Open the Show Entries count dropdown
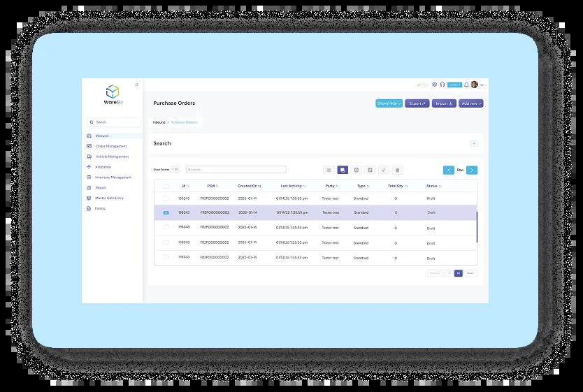 coord(175,169)
